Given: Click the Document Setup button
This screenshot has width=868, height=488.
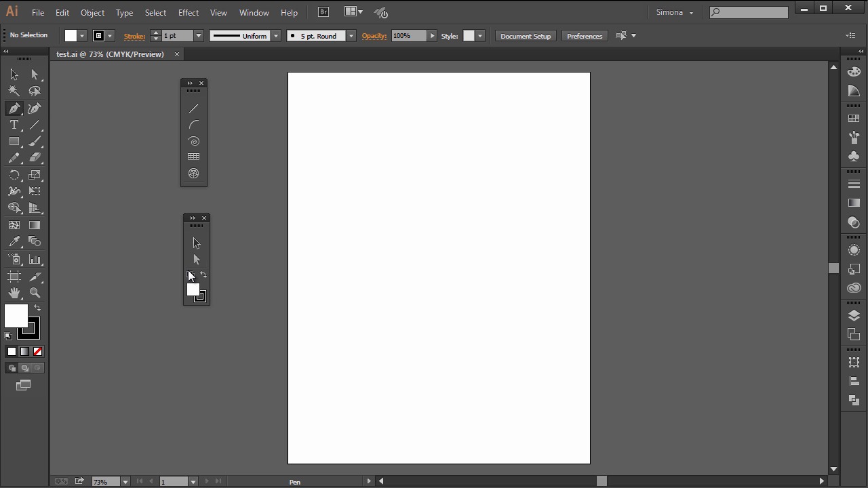Looking at the screenshot, I should pos(526,36).
